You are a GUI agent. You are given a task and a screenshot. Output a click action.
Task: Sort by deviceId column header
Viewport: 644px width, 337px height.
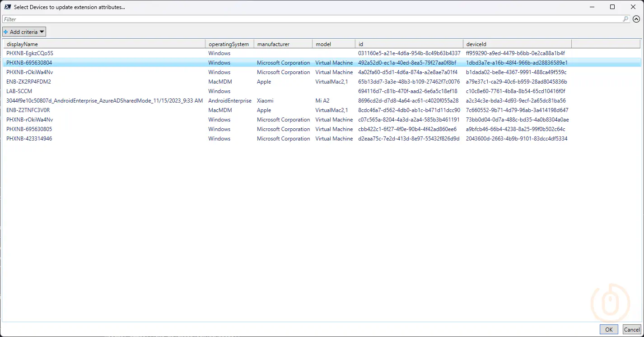[x=517, y=44]
